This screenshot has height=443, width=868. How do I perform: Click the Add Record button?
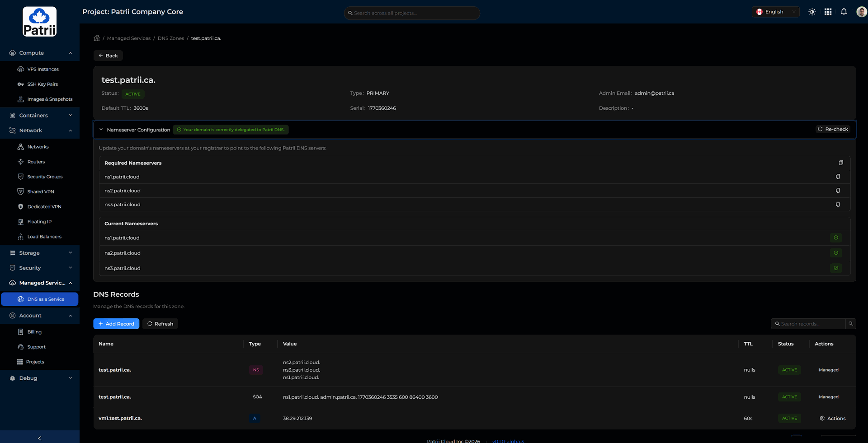tap(116, 324)
